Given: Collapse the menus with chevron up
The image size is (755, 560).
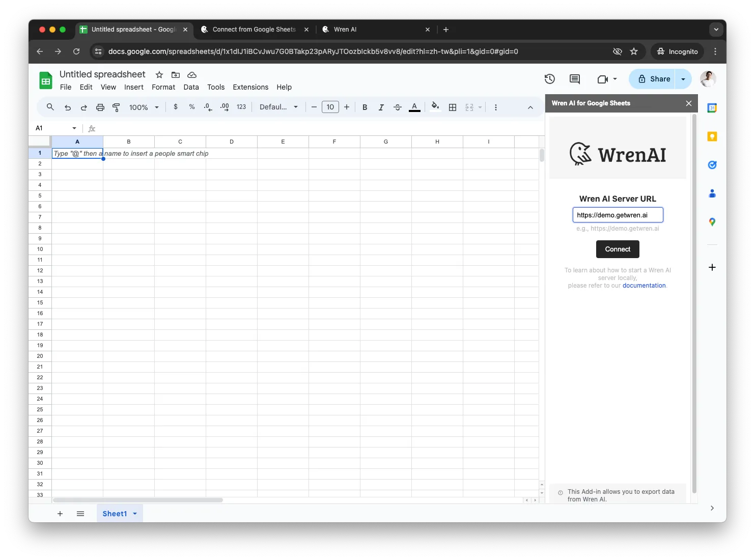Looking at the screenshot, I should coord(530,107).
